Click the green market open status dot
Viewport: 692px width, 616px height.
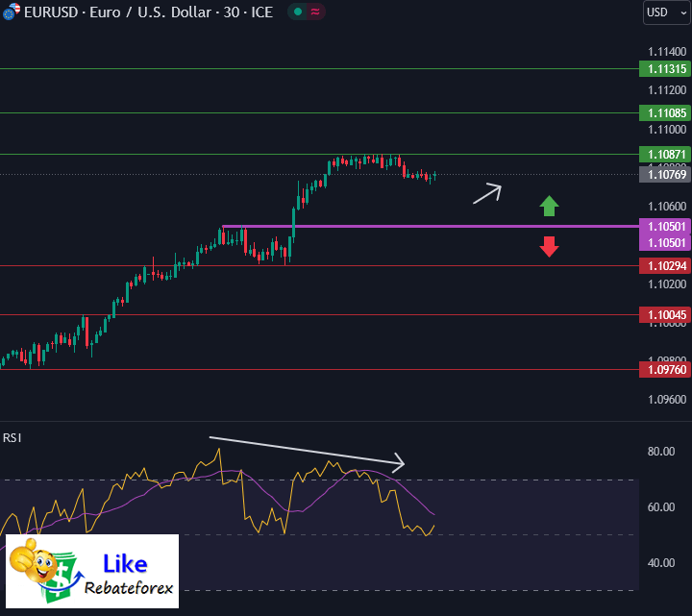(x=298, y=12)
